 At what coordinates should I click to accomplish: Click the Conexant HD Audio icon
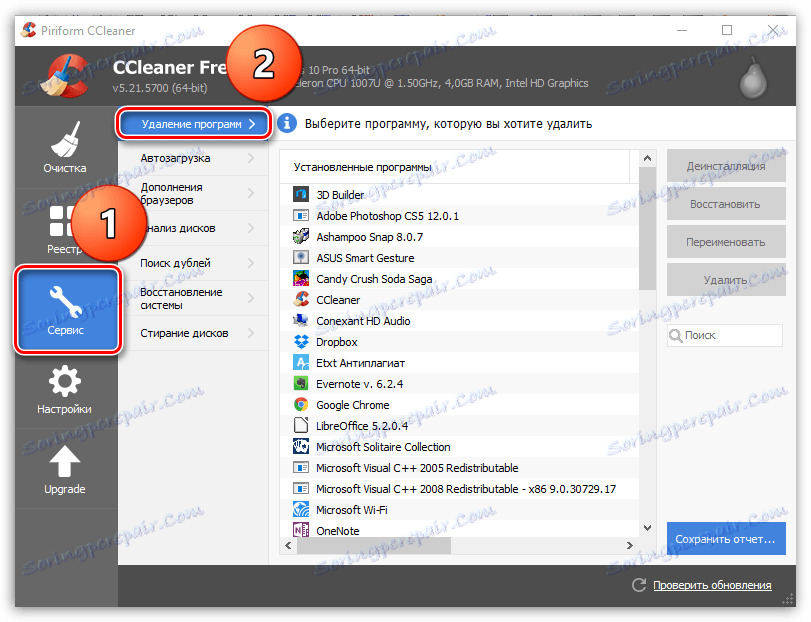pos(301,321)
